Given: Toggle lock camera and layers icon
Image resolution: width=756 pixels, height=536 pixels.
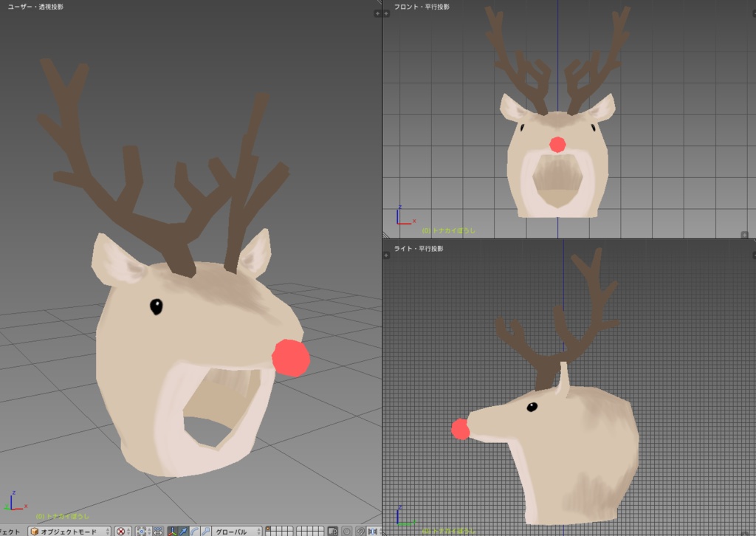Looking at the screenshot, I should click(x=333, y=531).
